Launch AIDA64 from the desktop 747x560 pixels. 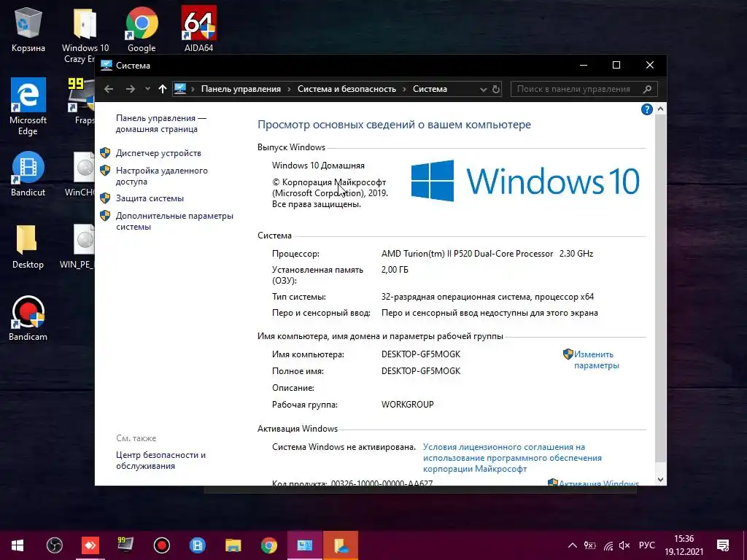(x=198, y=29)
